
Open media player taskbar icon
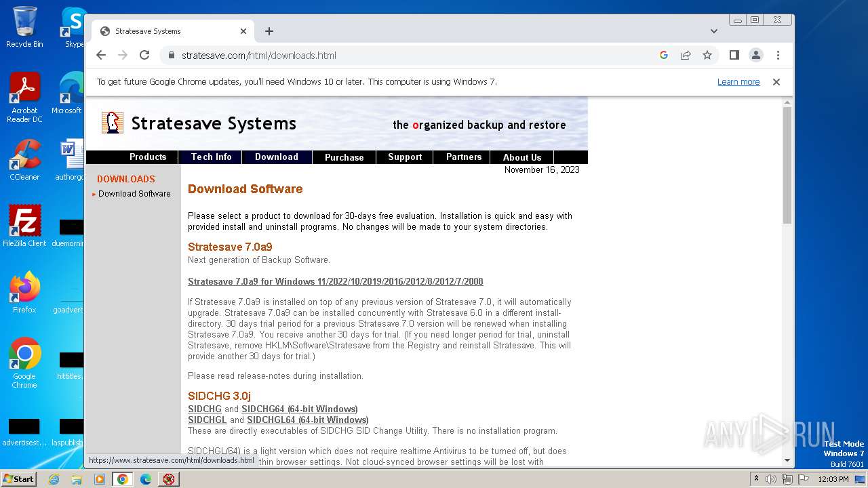click(100, 479)
